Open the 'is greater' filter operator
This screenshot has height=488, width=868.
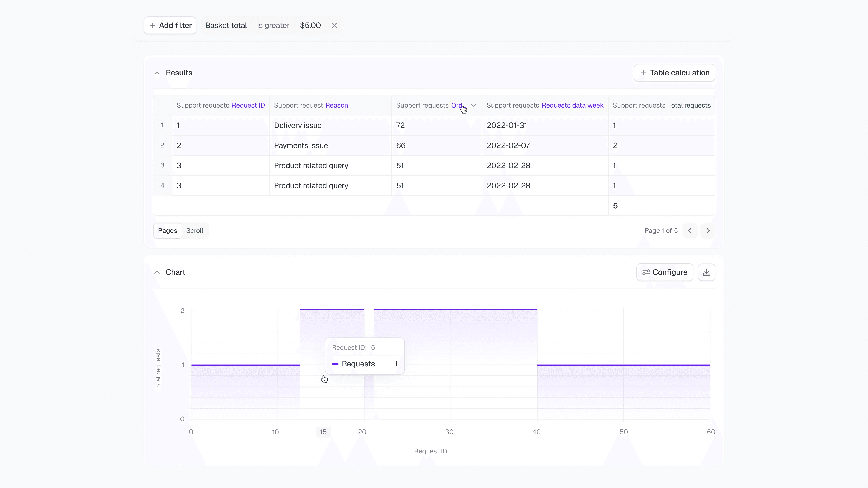273,25
